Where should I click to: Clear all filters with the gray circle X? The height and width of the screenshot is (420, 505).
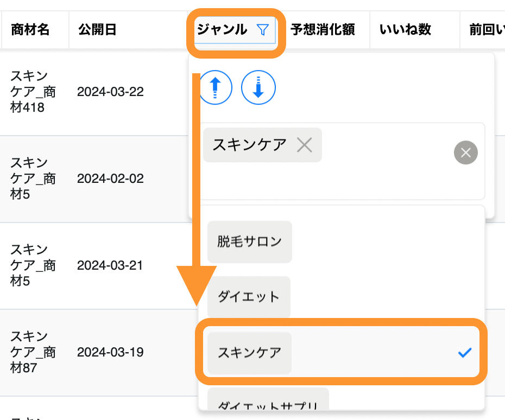(x=465, y=153)
